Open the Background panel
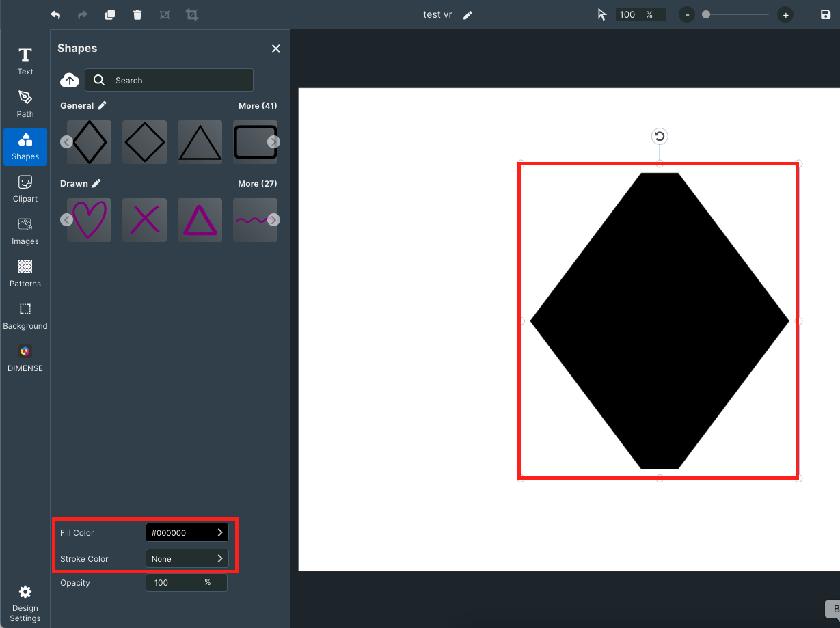 (25, 316)
